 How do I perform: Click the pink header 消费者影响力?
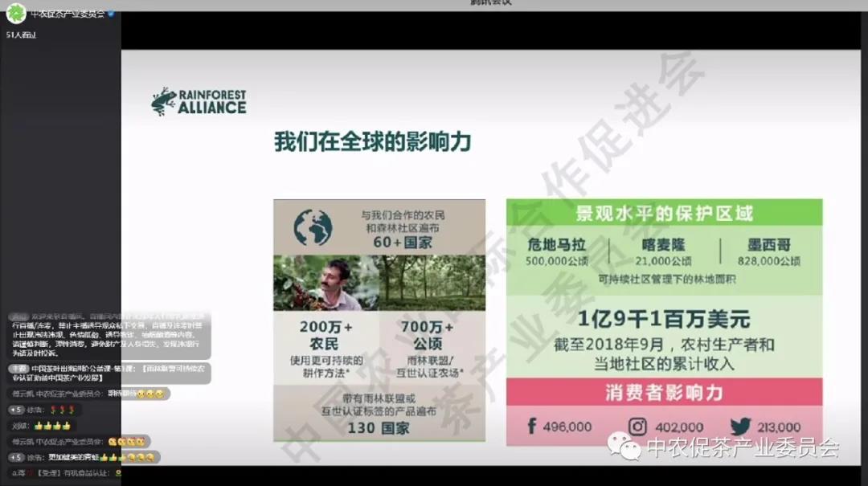tap(665, 392)
